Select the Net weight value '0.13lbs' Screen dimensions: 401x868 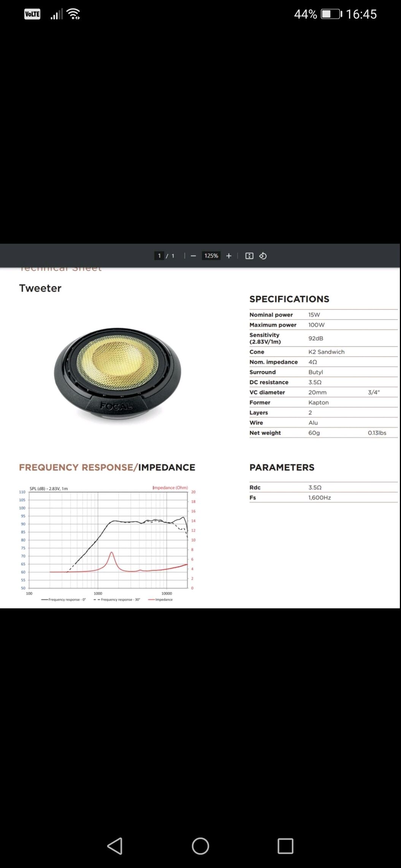377,433
